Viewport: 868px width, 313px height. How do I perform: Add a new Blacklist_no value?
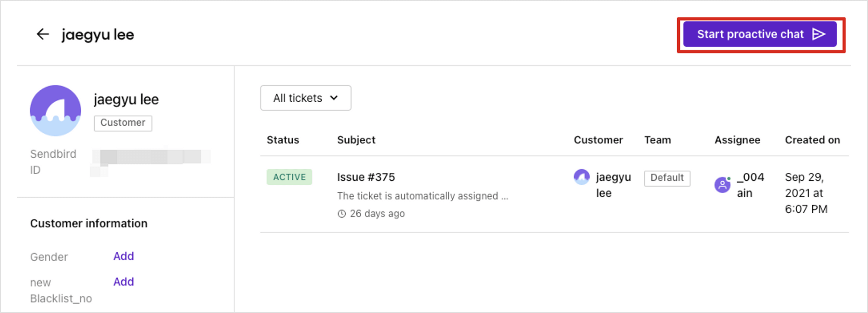click(123, 282)
